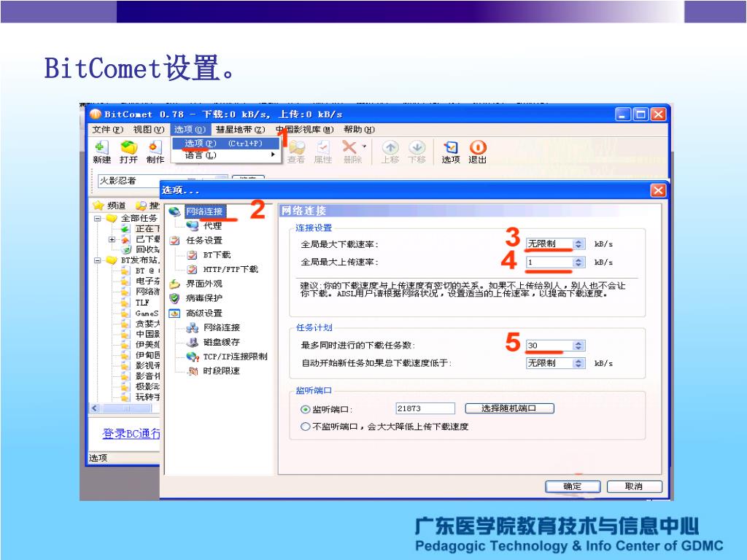This screenshot has width=747, height=560.
Task: Click spinner of 全局最大上传速率 field
Action: [578, 262]
